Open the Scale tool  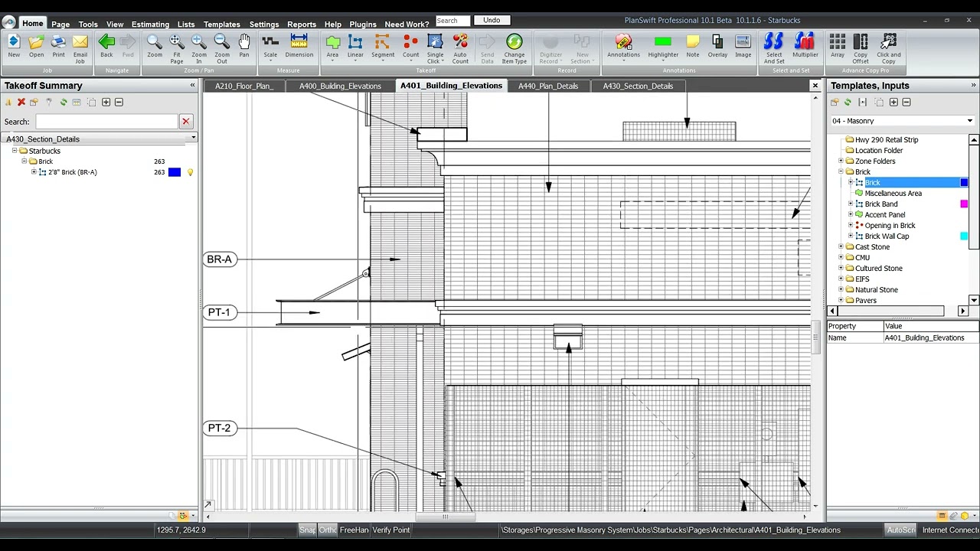(270, 46)
